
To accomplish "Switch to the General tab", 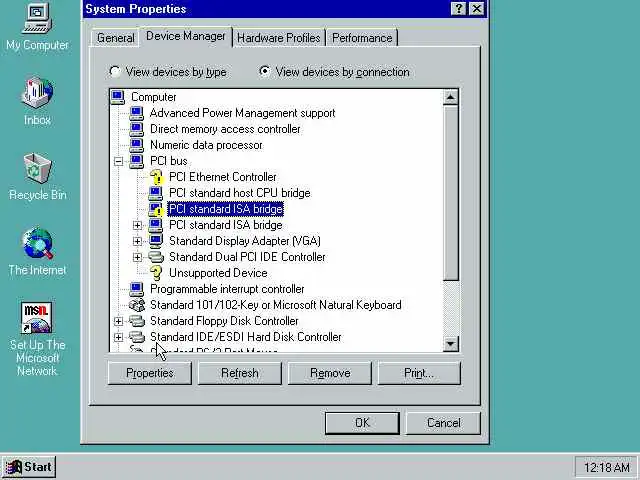I will (x=116, y=38).
